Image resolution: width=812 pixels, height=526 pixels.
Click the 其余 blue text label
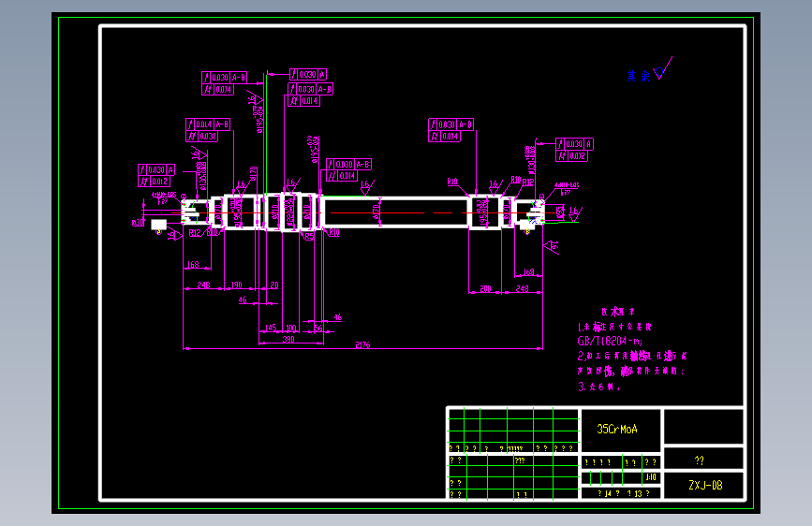[x=638, y=76]
